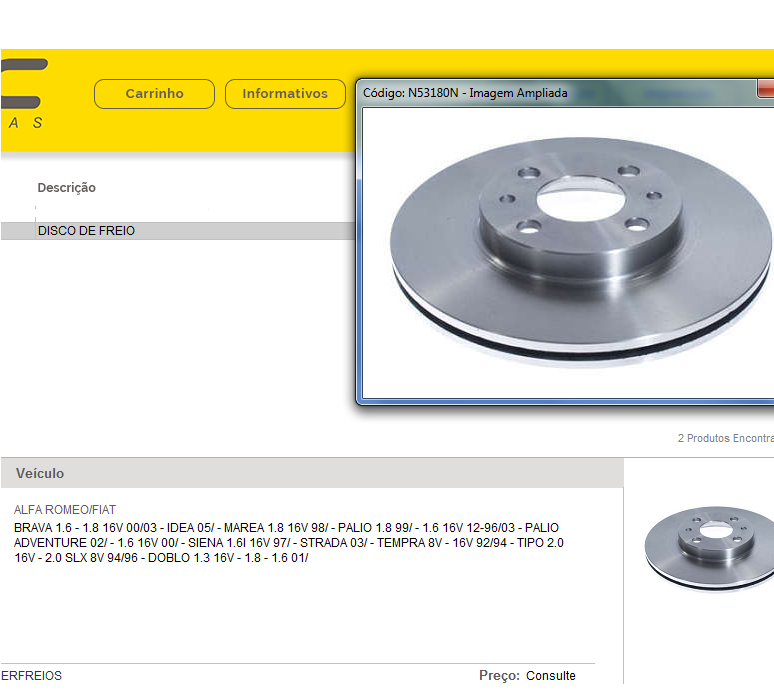
Task: Click the ERFREIOS brand text
Action: point(32,675)
